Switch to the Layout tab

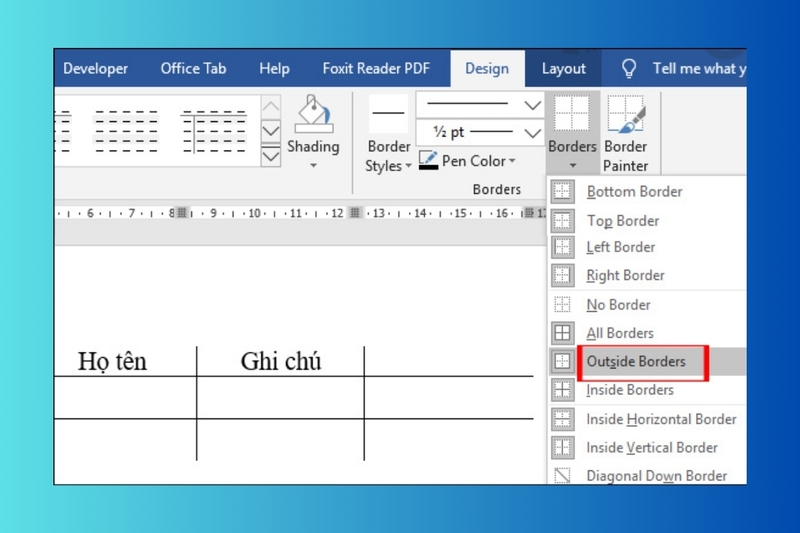(x=563, y=68)
